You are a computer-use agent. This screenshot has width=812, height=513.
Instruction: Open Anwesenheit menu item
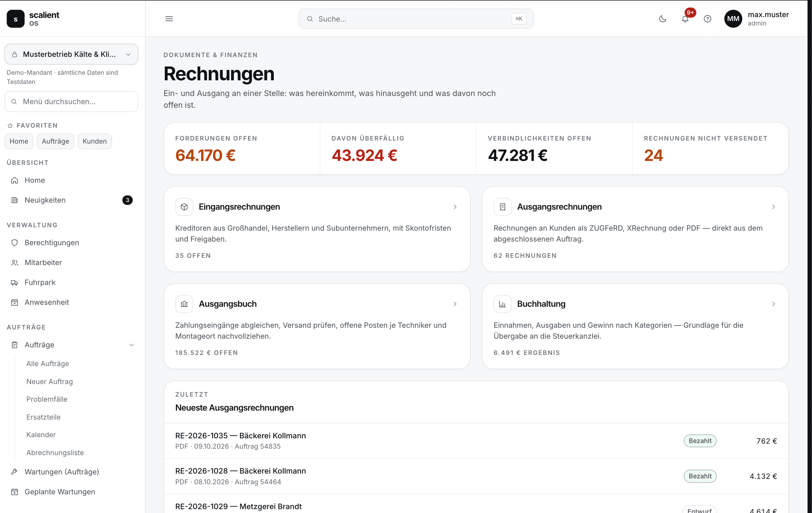click(71, 302)
